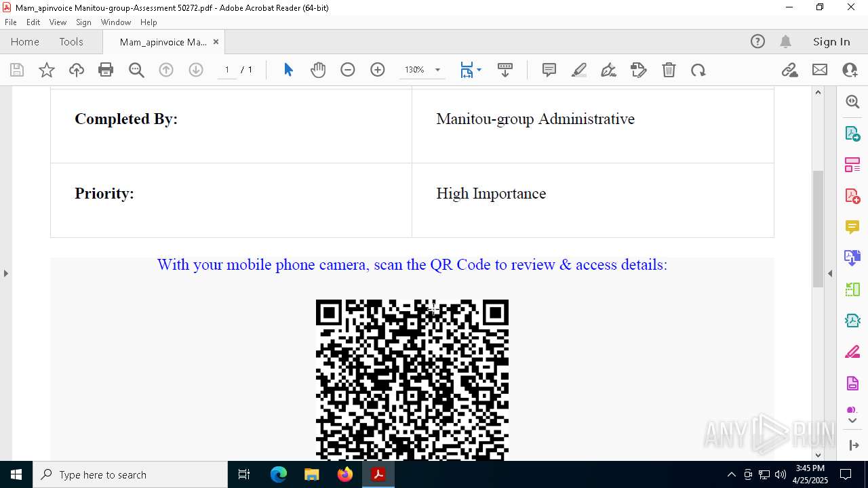Add a sticky note comment

(x=549, y=70)
